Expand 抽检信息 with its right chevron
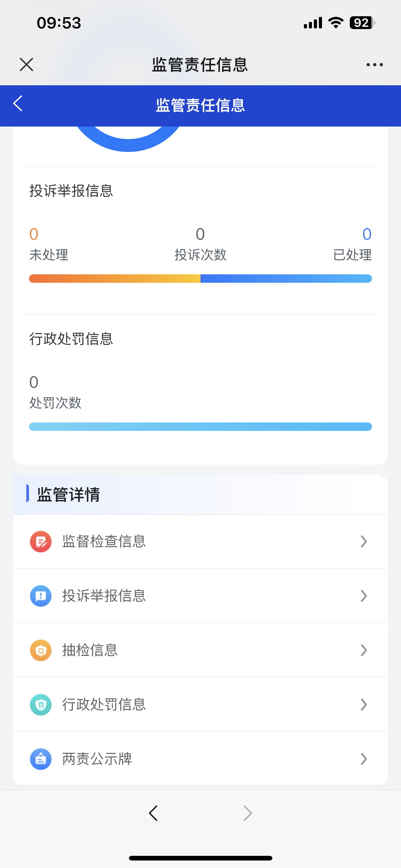This screenshot has width=401, height=868. pyautogui.click(x=363, y=650)
